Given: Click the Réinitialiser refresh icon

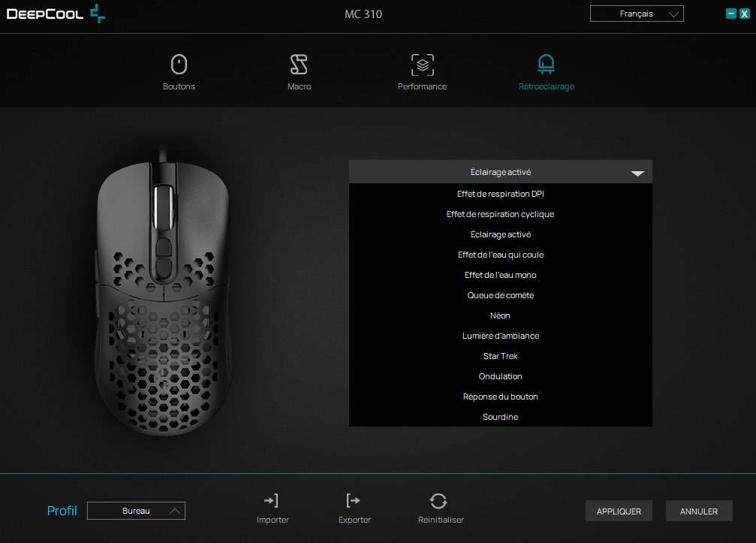Looking at the screenshot, I should coord(439,501).
